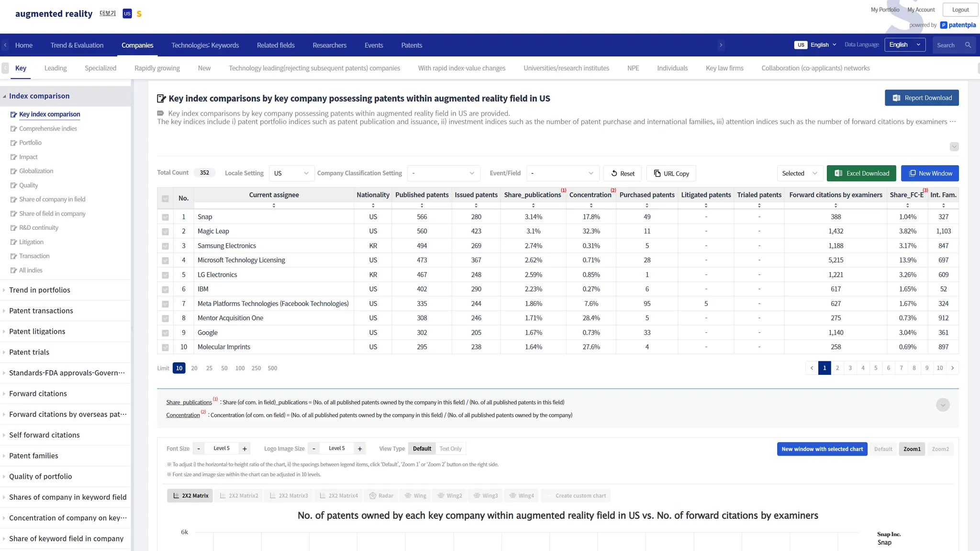The image size is (980, 551).
Task: Click the search magnifier icon
Action: coord(968,45)
